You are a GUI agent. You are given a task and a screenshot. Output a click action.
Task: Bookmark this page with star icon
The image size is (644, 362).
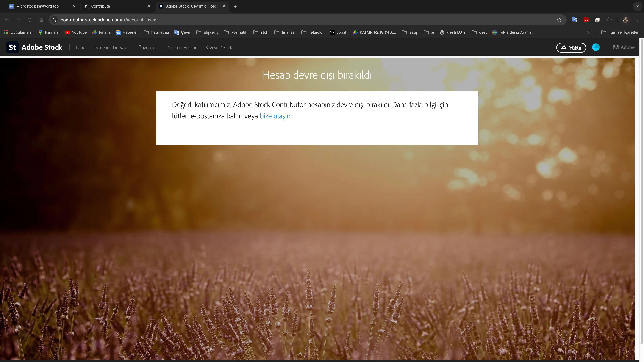(x=559, y=20)
